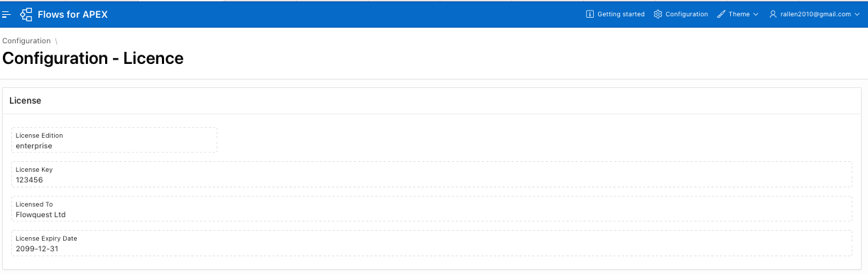This screenshot has height=274, width=868.
Task: Click the Theme paintbrush icon
Action: (x=721, y=14)
